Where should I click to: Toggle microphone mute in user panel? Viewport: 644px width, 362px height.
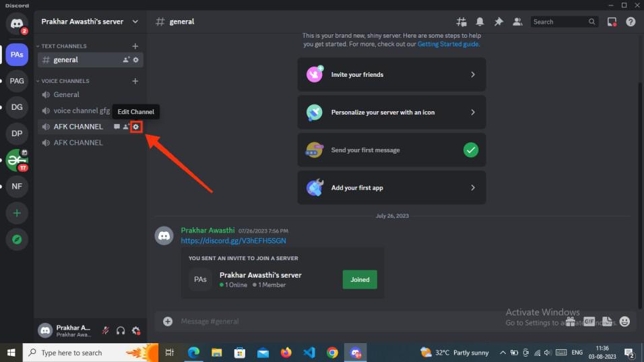pyautogui.click(x=106, y=330)
